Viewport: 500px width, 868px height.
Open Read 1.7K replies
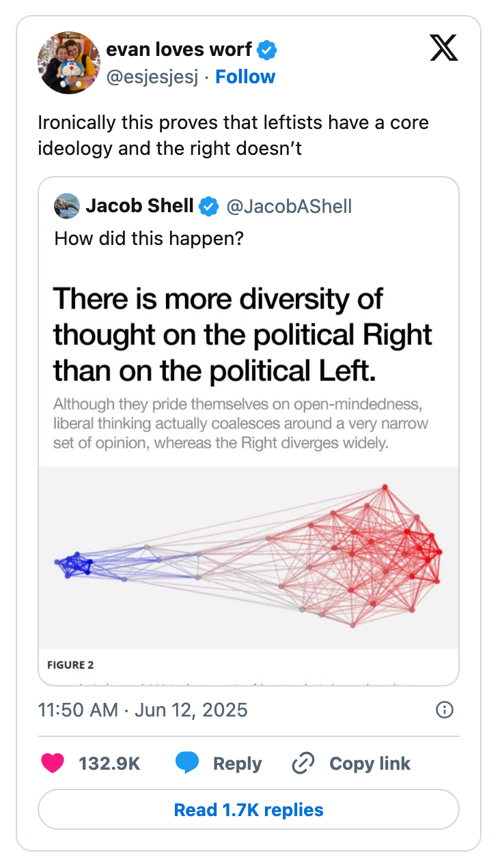(250, 809)
